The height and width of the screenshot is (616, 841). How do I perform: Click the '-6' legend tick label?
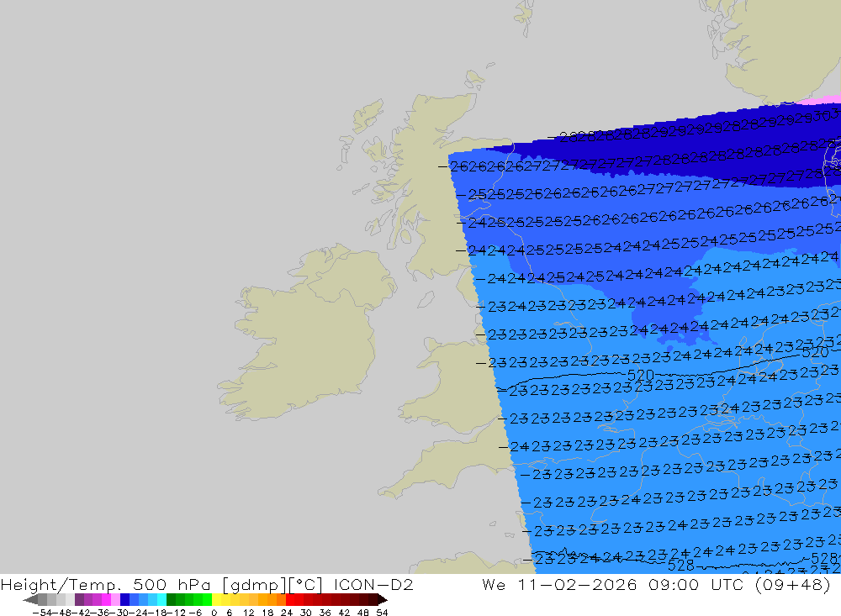point(195,613)
